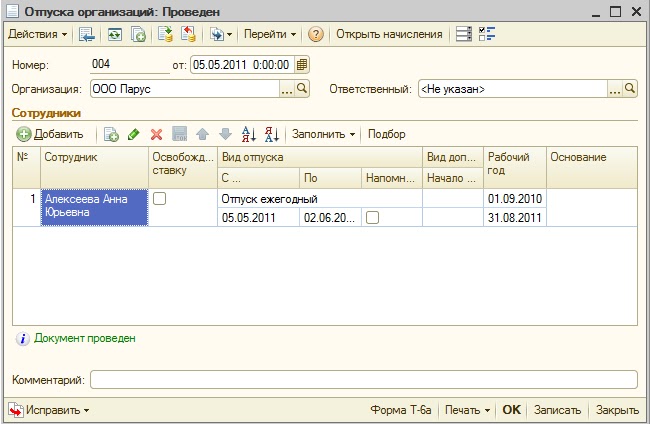Image resolution: width=650 pixels, height=424 pixels.
Task: Toggle the Напомнить checkbox in row 1
Action: click(x=372, y=217)
